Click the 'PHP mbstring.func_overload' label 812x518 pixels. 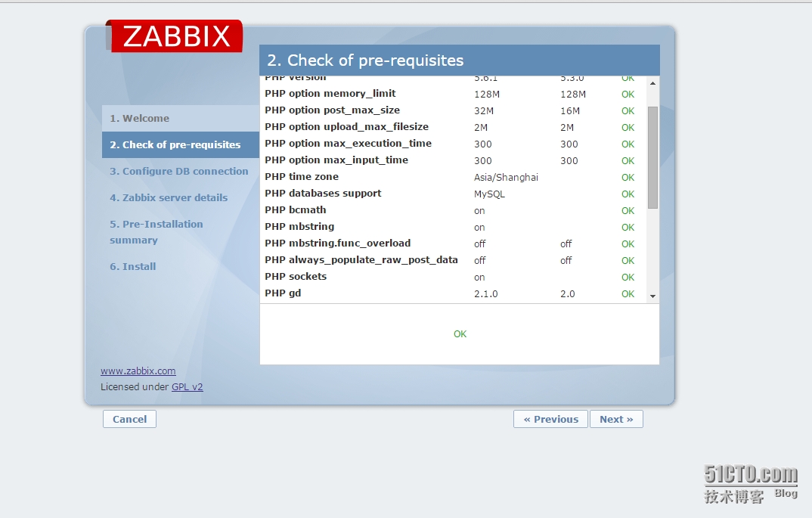click(x=338, y=243)
